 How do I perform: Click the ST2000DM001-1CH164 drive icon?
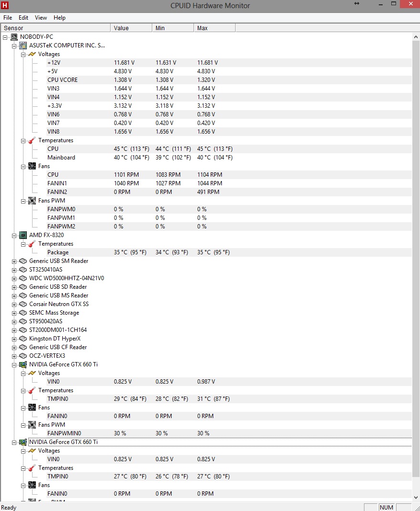(23, 330)
